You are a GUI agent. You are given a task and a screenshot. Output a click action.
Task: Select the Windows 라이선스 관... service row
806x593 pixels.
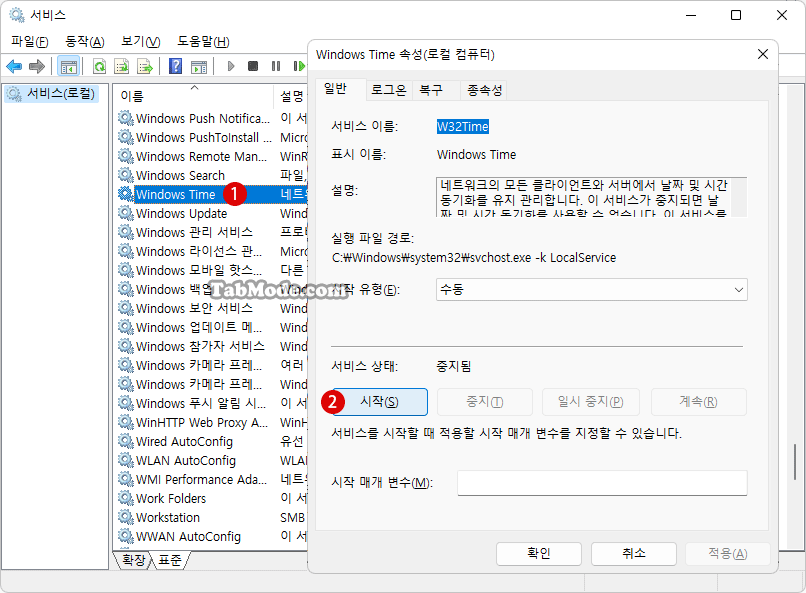(x=213, y=251)
